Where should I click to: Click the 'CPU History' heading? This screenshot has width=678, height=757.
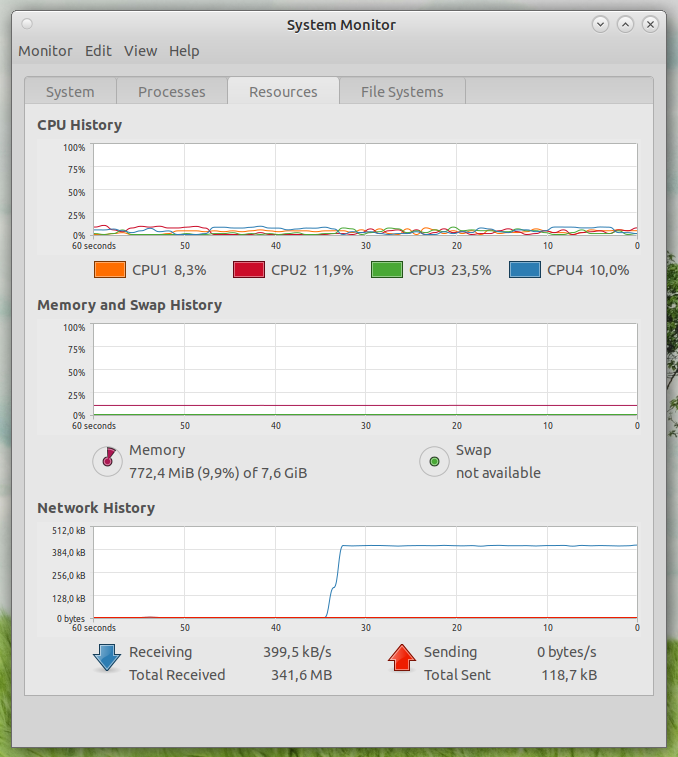click(80, 125)
